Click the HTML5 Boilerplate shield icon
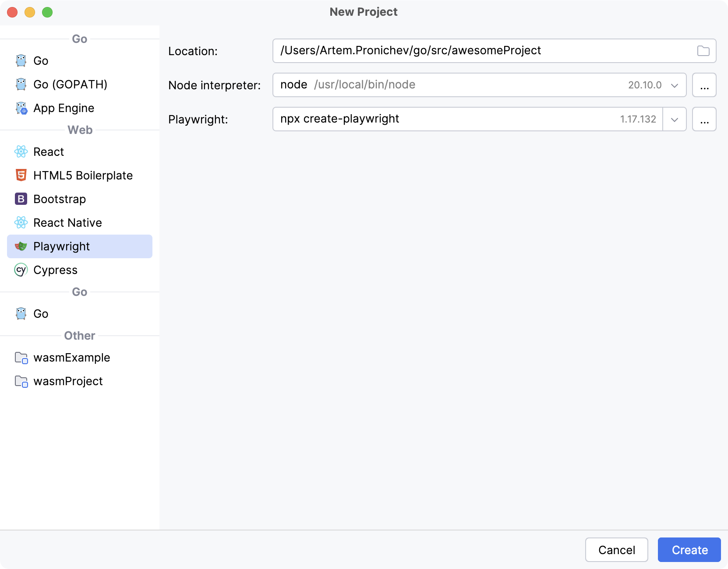The height and width of the screenshot is (569, 728). [x=21, y=176]
